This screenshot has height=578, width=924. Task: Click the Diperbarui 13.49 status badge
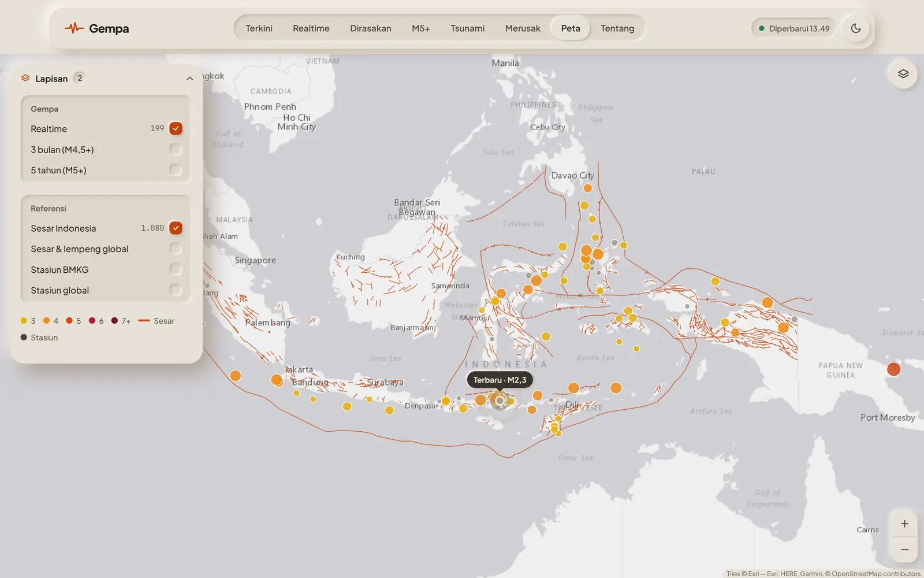(794, 28)
